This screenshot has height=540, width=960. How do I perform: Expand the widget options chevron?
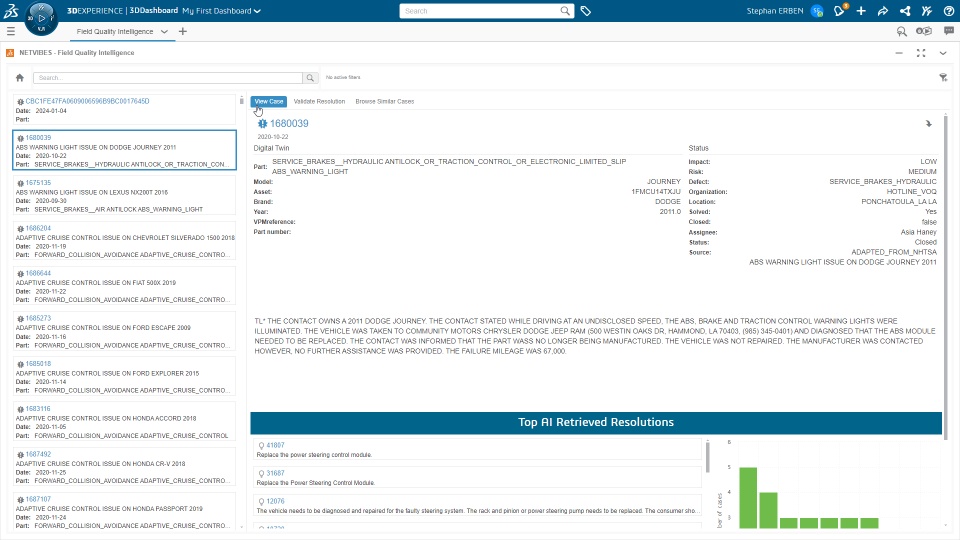(943, 53)
